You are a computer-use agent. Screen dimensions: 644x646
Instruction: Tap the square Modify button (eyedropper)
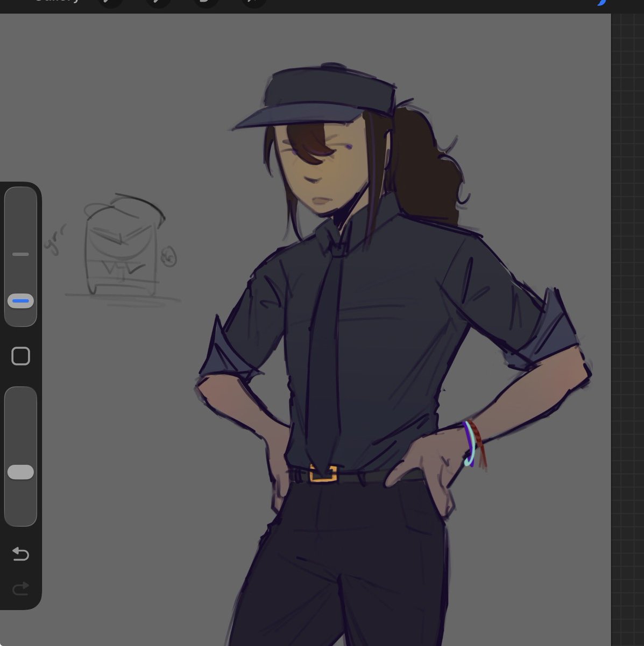pos(20,356)
